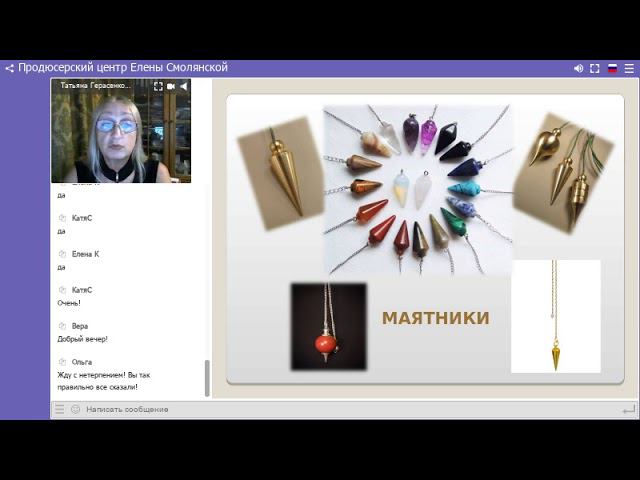Click the user icon next to the КатяС message Очень!
The width and height of the screenshot is (640, 480).
[x=62, y=290]
